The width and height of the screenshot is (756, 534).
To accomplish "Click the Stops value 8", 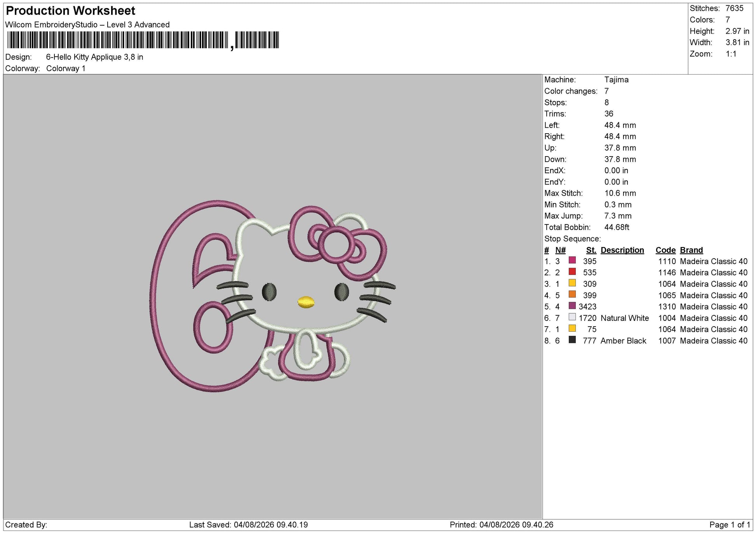I will click(x=606, y=103).
